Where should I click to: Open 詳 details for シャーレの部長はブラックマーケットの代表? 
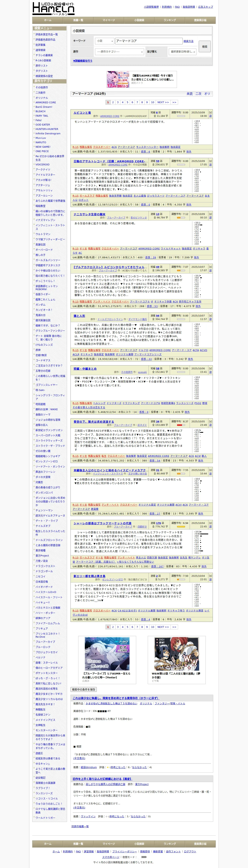coord(210,527)
